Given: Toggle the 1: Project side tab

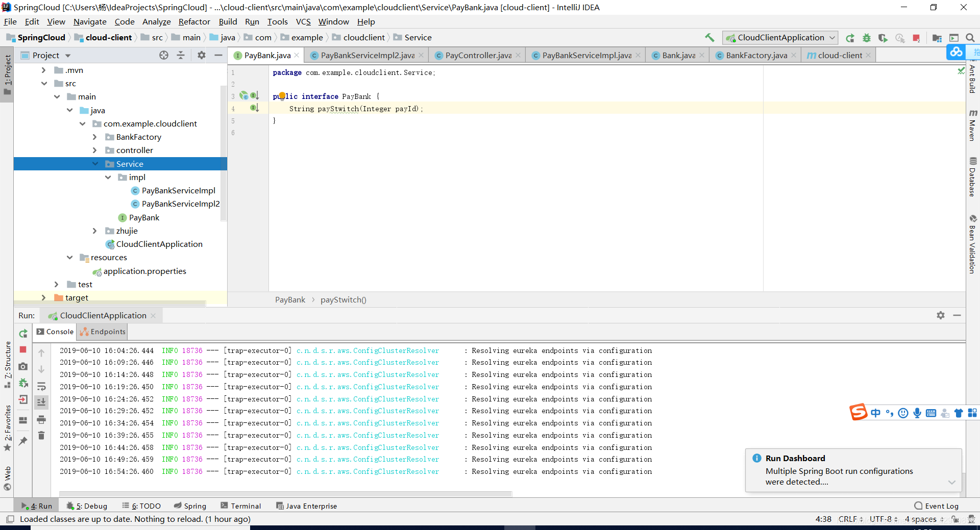Looking at the screenshot, I should 7,74.
